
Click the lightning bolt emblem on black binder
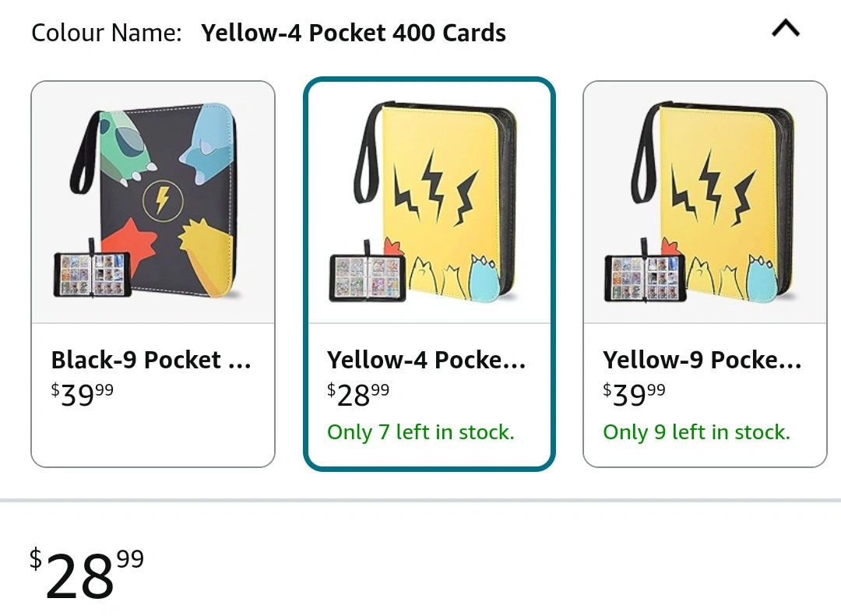coord(163,201)
